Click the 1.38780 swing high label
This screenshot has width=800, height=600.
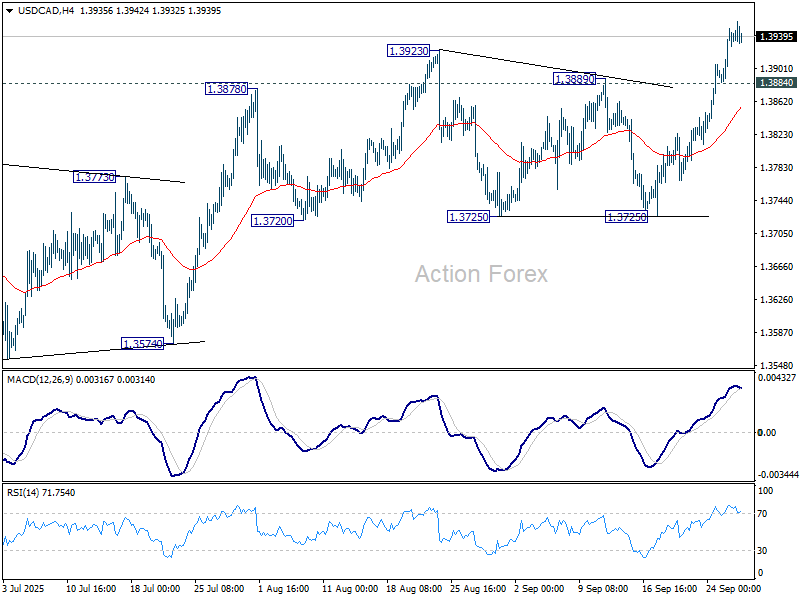tap(225, 91)
